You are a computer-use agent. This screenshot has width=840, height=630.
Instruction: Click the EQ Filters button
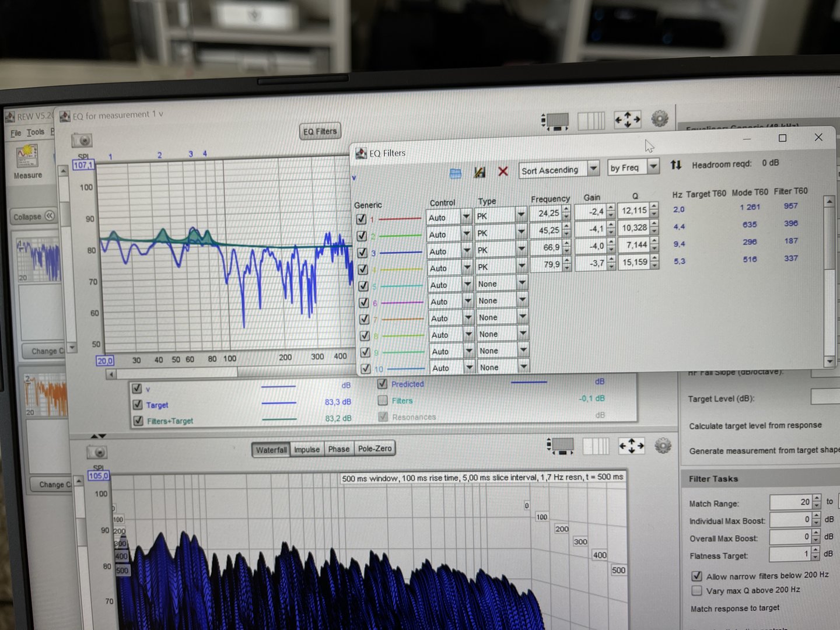(x=320, y=132)
